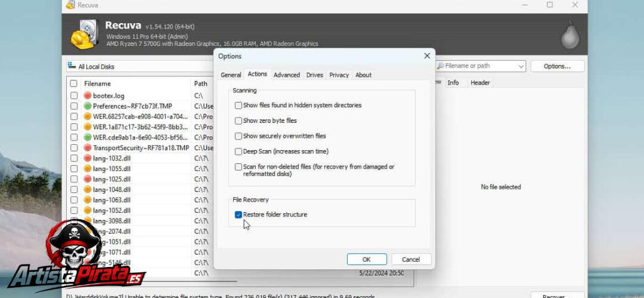The width and height of the screenshot is (644, 298).
Task: Select the lang-1048.dll file name
Action: click(112, 189)
